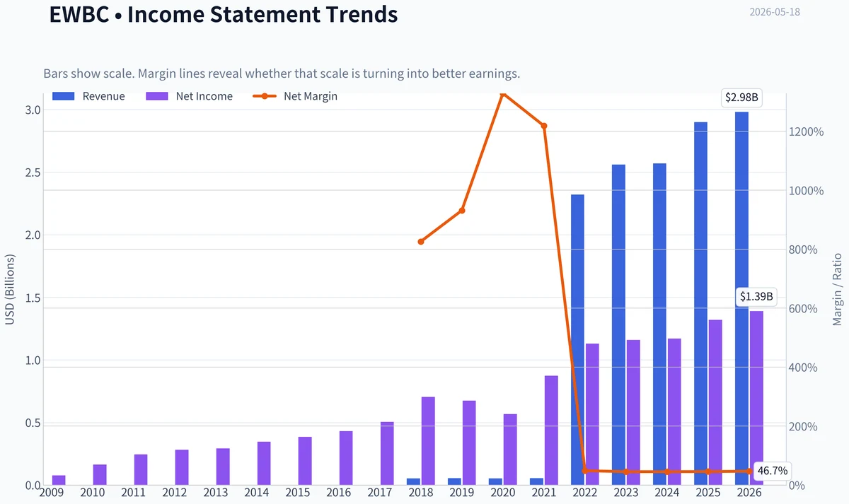Toggle the Net Income legend label

coord(204,96)
